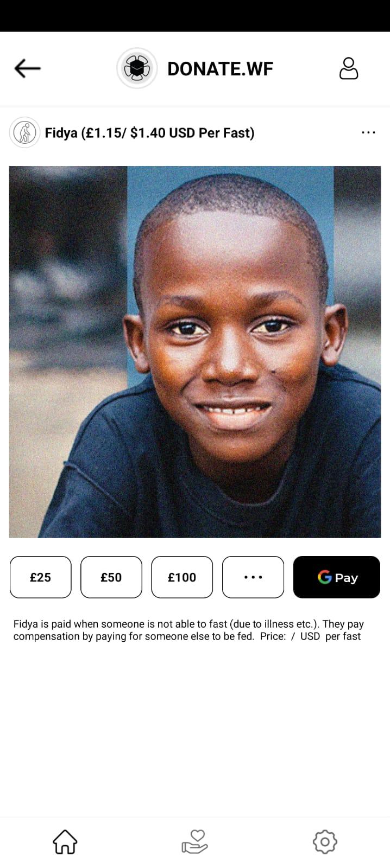Tap the DONATE.WF header title

(220, 69)
